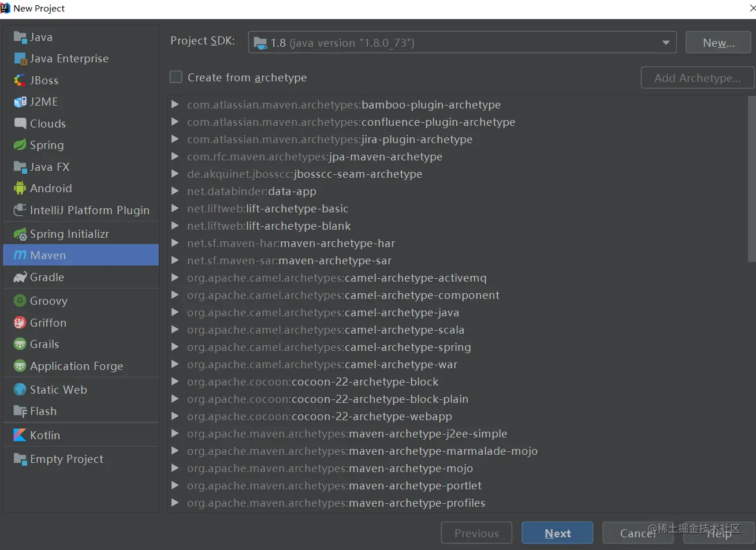Select cocoon-22-archetype-block-plain row text
Screen dimensions: 756x550
pyautogui.click(x=327, y=399)
